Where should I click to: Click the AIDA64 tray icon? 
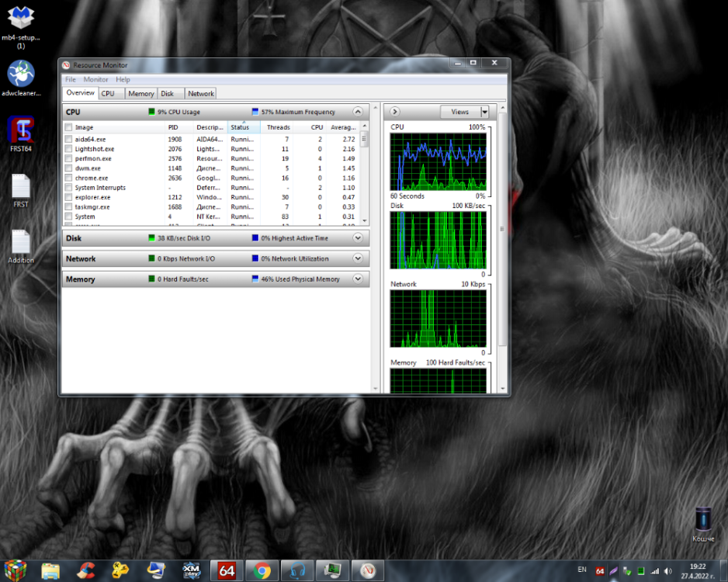pyautogui.click(x=600, y=571)
